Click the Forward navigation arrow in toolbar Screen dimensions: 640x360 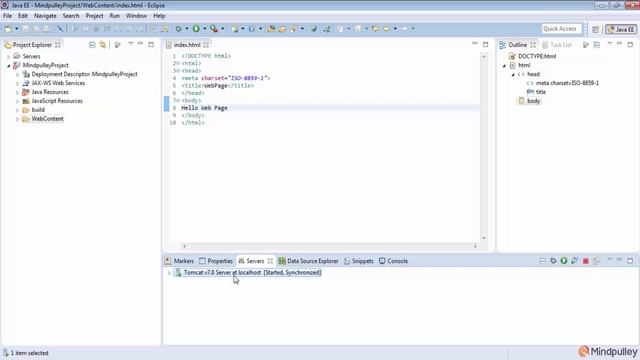click(x=404, y=29)
